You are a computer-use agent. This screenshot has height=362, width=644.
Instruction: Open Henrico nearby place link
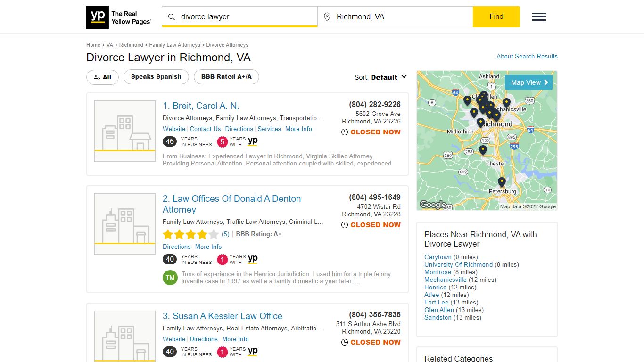tap(435, 287)
